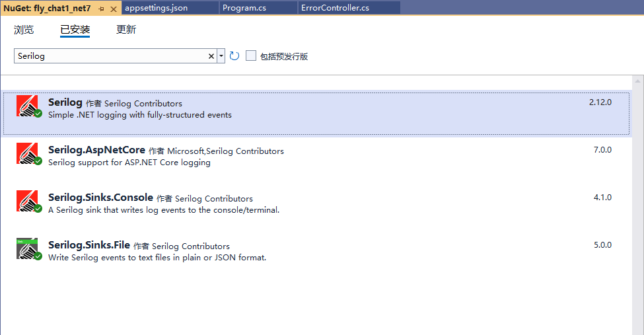Image resolution: width=644 pixels, height=335 pixels.
Task: Open the search box history dropdown
Action: click(x=221, y=56)
